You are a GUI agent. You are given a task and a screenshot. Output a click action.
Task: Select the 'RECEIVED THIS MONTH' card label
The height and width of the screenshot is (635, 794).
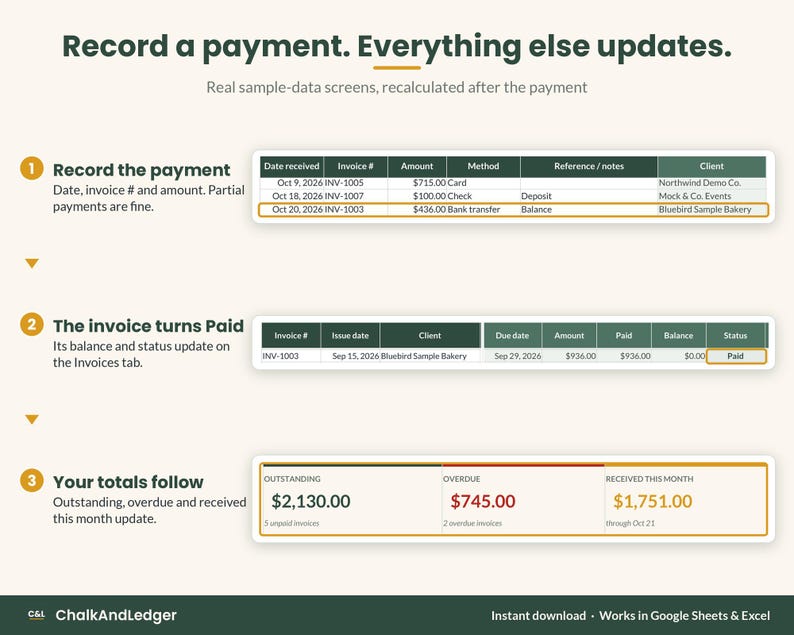[x=650, y=479]
